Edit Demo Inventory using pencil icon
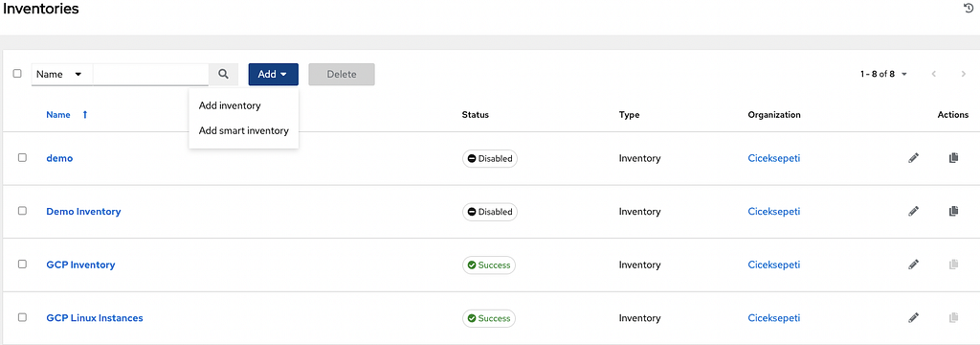The image size is (980, 345). [914, 212]
